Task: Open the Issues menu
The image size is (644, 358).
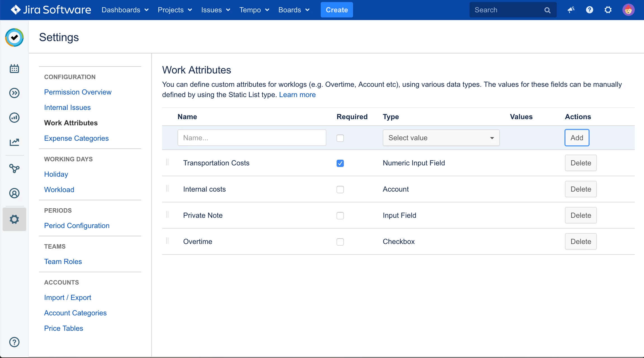Action: click(215, 10)
